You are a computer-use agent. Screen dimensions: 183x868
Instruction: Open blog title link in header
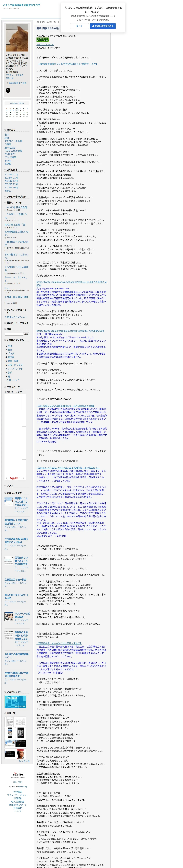click(x=22, y=5)
